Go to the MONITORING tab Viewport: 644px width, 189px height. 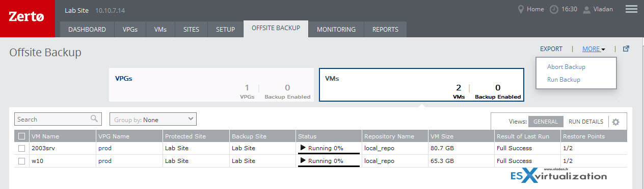336,29
